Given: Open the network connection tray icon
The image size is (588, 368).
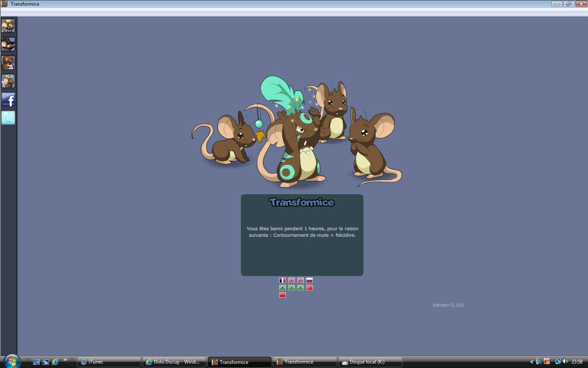Looking at the screenshot, I should [x=558, y=361].
